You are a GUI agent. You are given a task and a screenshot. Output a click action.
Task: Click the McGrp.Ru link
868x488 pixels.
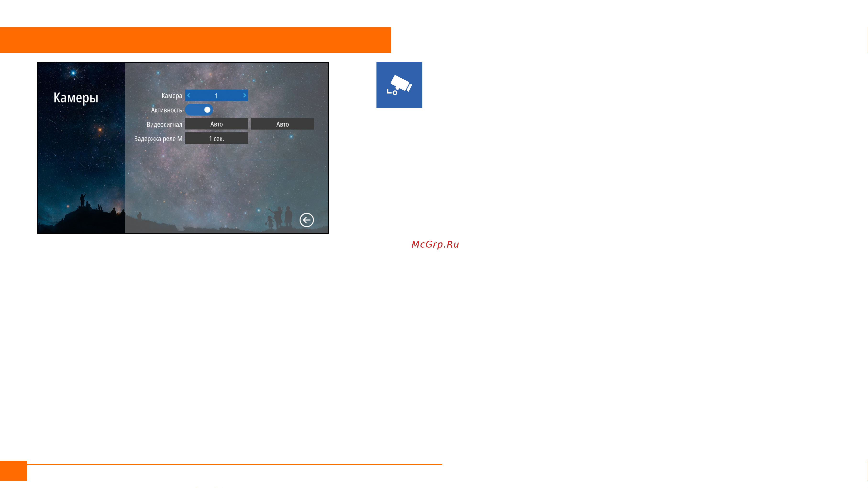435,244
